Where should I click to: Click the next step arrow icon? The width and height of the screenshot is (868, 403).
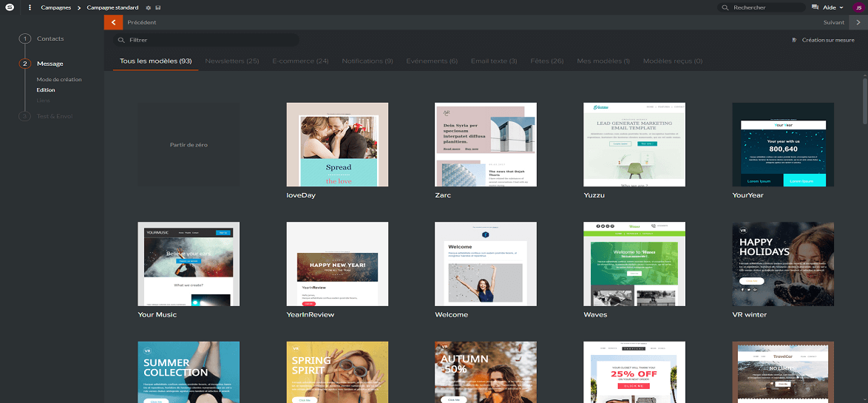858,22
